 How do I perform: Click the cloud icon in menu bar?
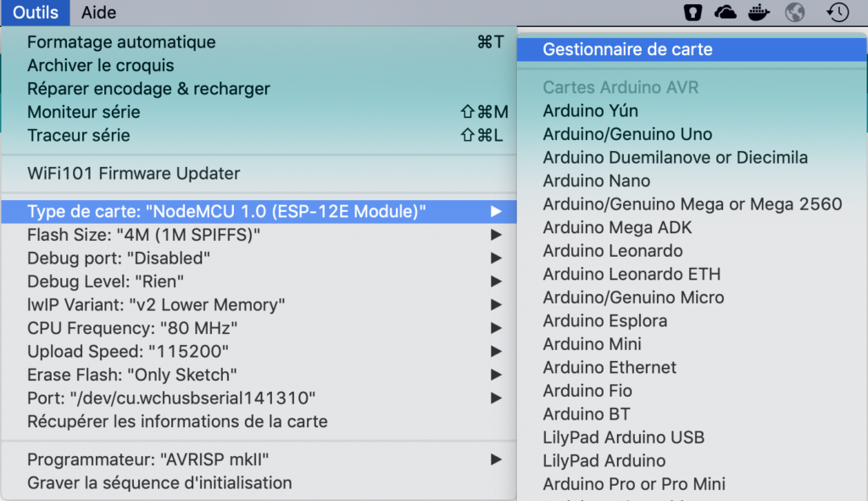coord(726,12)
